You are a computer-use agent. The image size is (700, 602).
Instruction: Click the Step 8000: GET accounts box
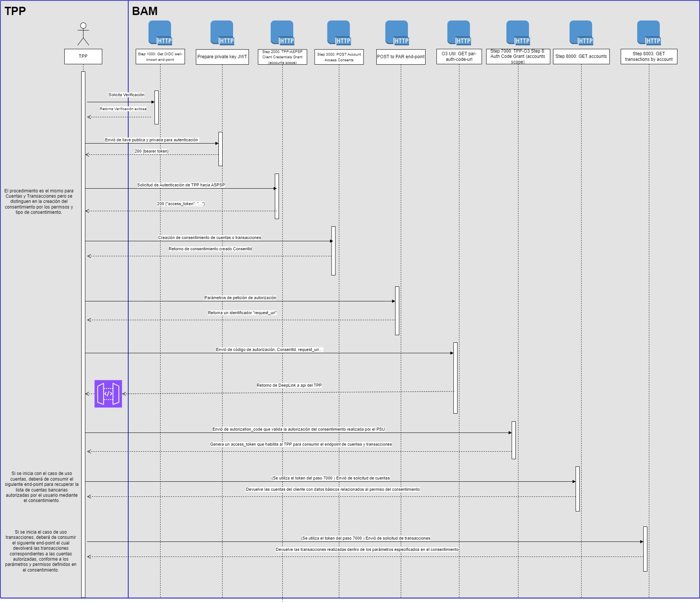581,56
